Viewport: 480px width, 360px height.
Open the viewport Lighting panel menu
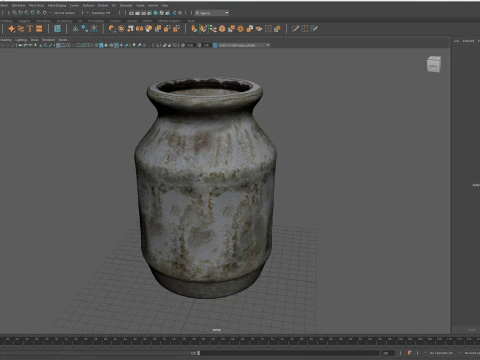21,40
